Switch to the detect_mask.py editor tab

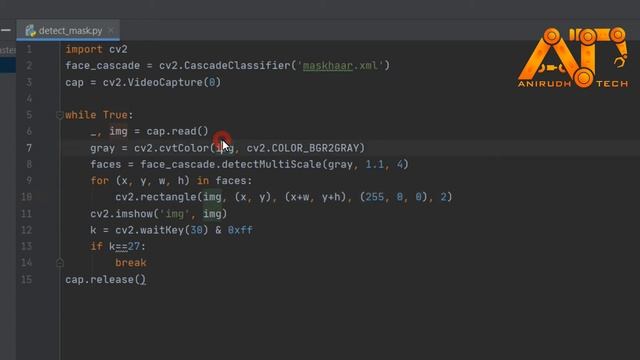click(68, 31)
